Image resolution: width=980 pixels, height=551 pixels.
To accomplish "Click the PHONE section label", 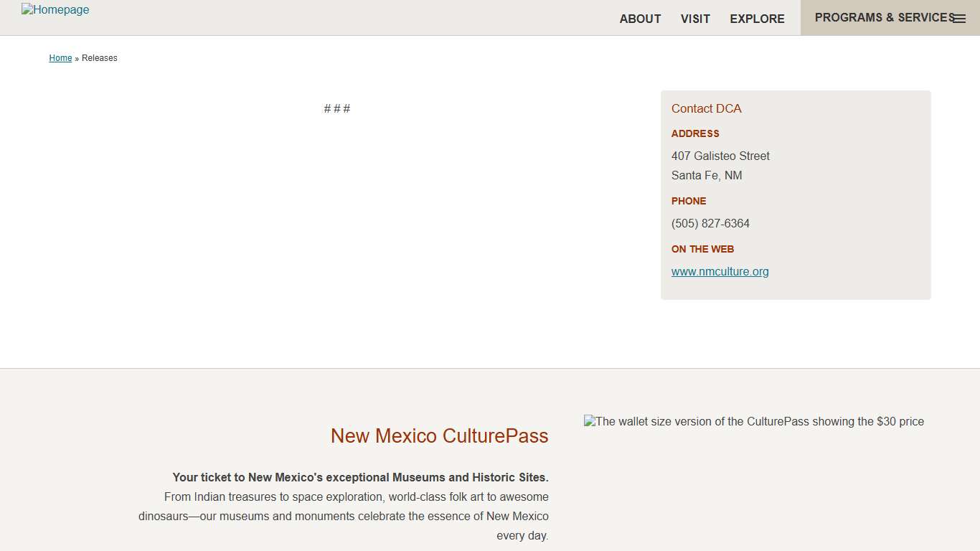I will click(688, 201).
